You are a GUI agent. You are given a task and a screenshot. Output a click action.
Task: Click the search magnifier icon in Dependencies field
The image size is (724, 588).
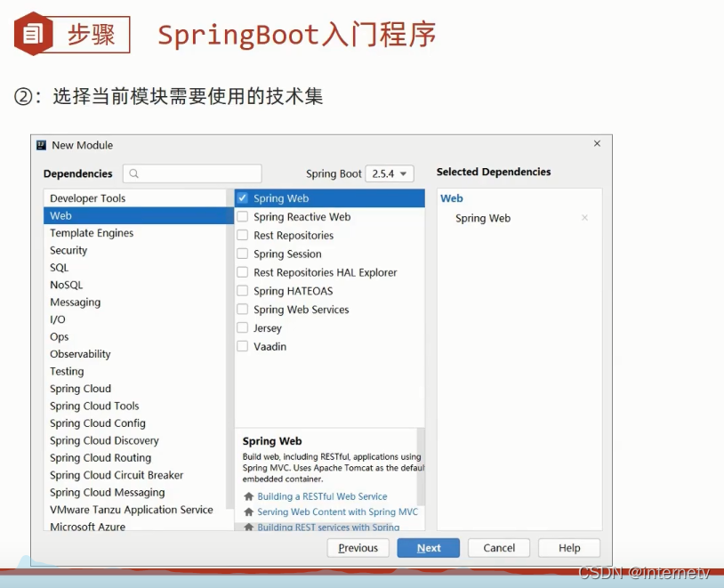point(134,173)
